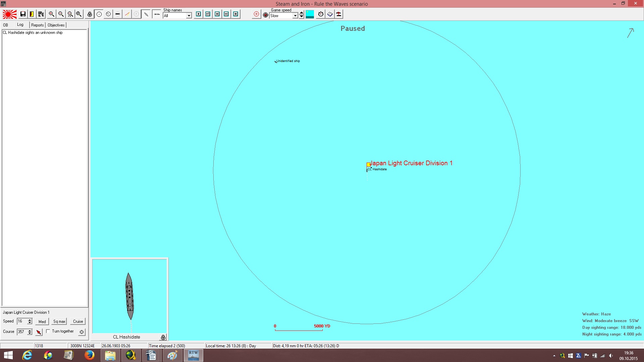Image resolution: width=644 pixels, height=362 pixels.
Task: Zoom out with the minus magnifier
Action: pos(61,14)
